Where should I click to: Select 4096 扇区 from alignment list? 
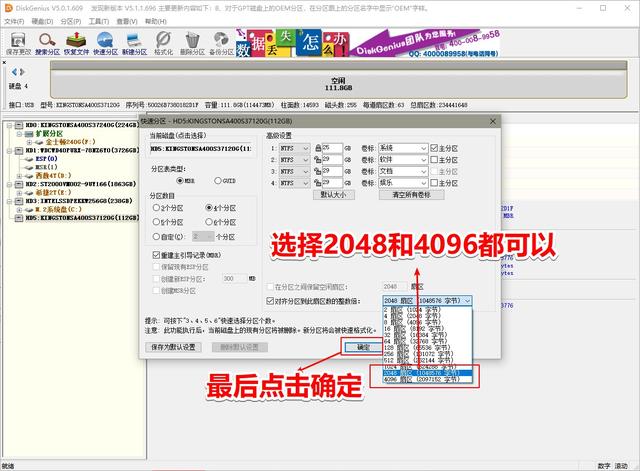click(427, 379)
